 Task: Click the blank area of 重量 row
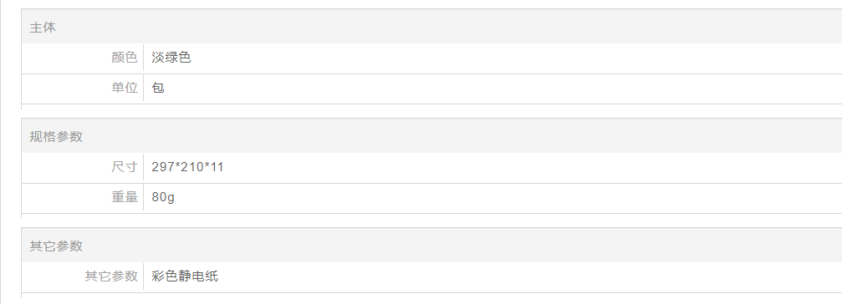point(509,197)
